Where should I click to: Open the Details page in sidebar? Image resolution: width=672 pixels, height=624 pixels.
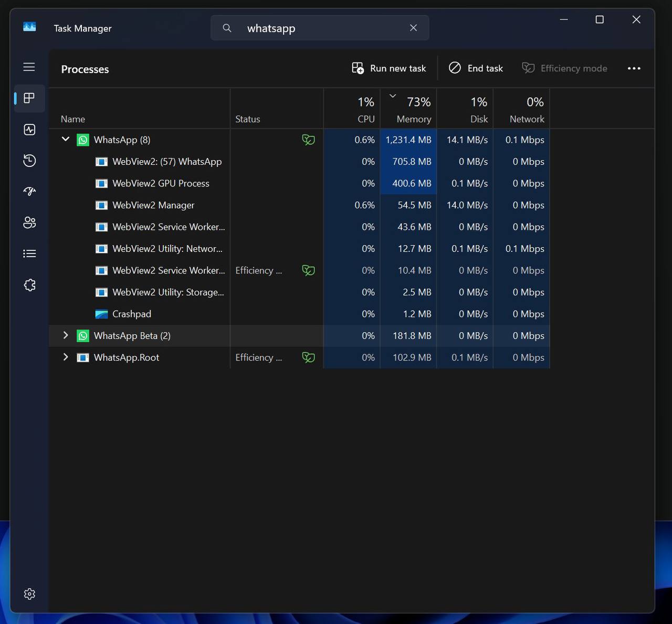[29, 253]
